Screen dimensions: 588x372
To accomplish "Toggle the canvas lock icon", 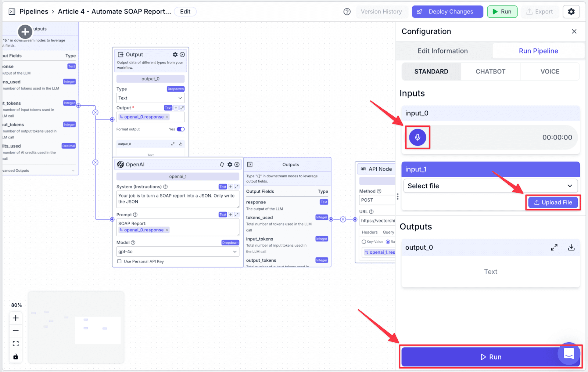I will (15, 357).
